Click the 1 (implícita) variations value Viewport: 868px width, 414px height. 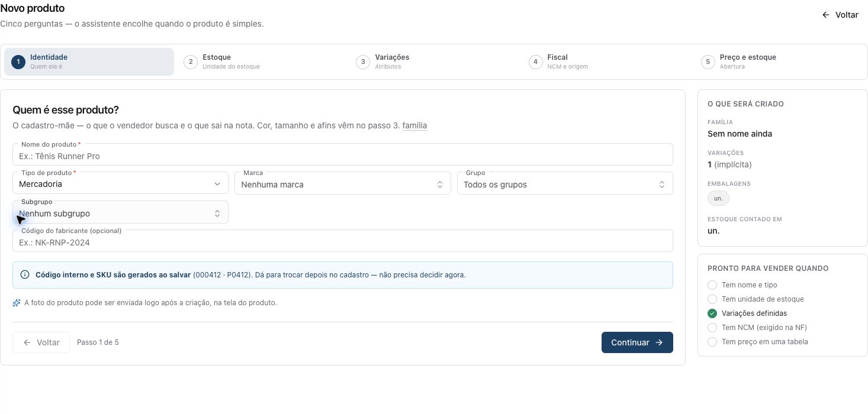tap(729, 164)
